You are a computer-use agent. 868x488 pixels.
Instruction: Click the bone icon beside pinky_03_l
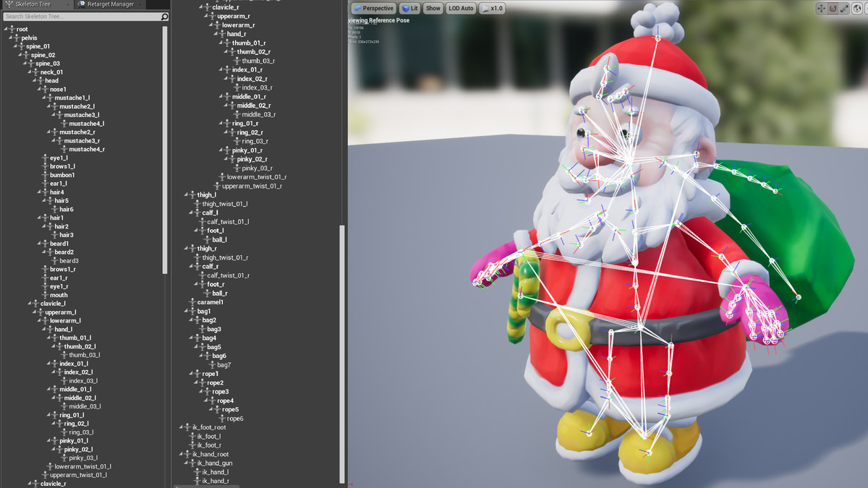[64, 458]
